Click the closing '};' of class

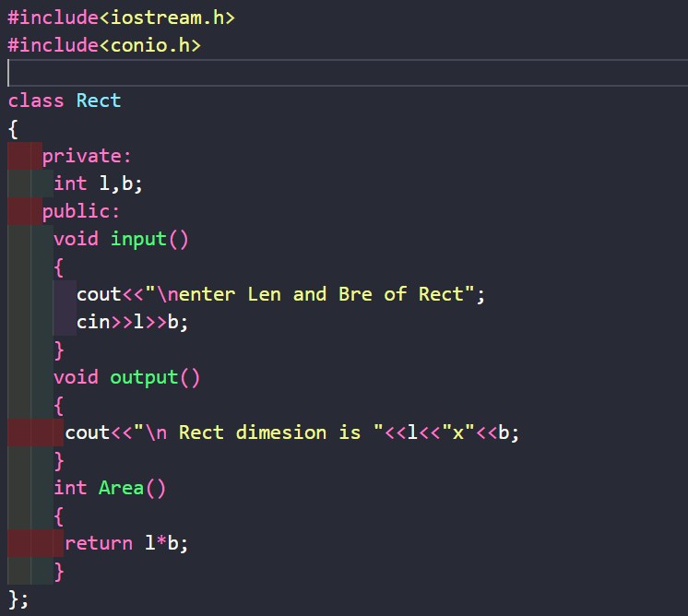coord(18,599)
